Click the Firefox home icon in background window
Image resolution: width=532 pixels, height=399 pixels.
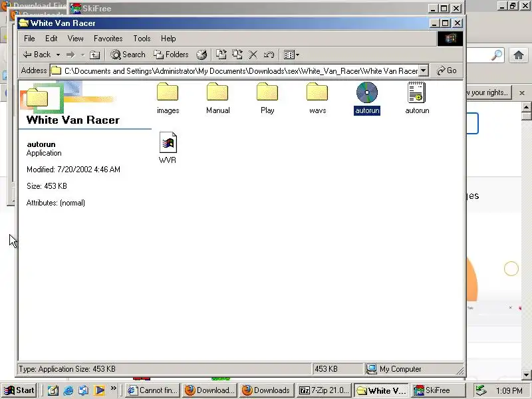pos(519,55)
